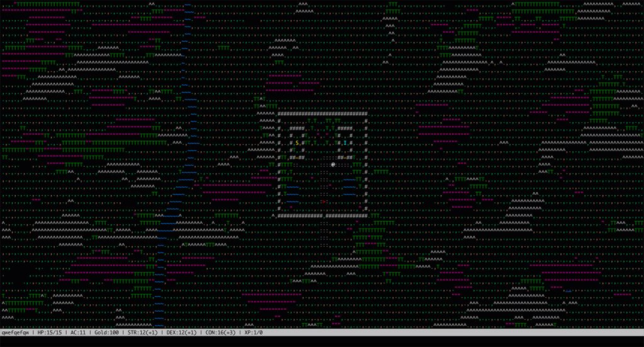The width and height of the screenshot is (644, 347).
Task: Select the AC:11 stat in status bar
Action: (x=78, y=332)
